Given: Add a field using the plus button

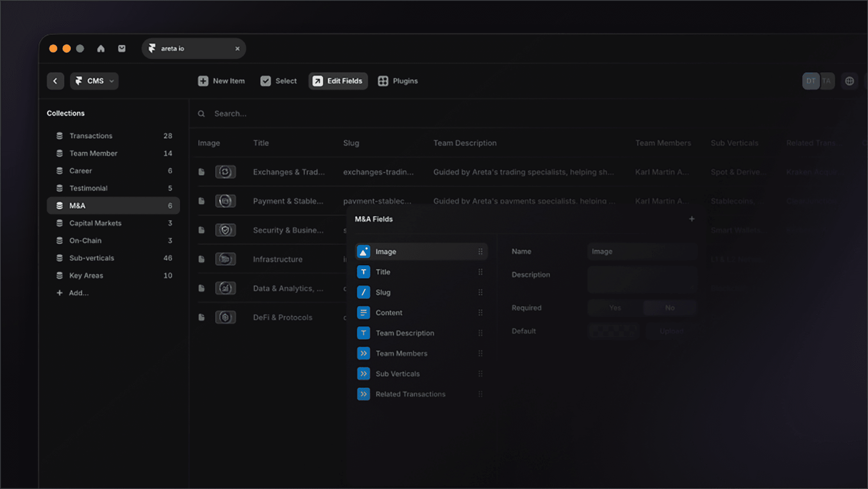Looking at the screenshot, I should click(692, 219).
